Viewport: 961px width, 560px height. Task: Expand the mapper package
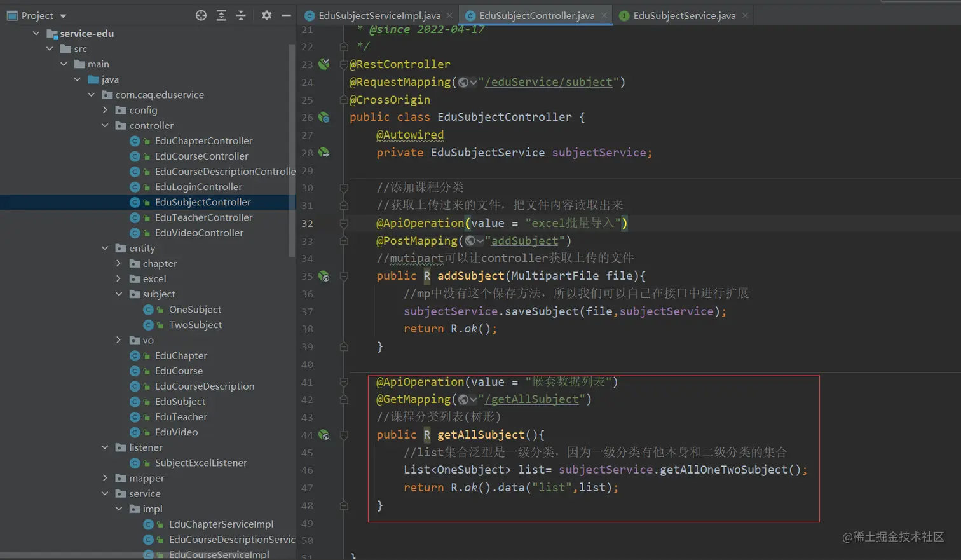(x=105, y=478)
